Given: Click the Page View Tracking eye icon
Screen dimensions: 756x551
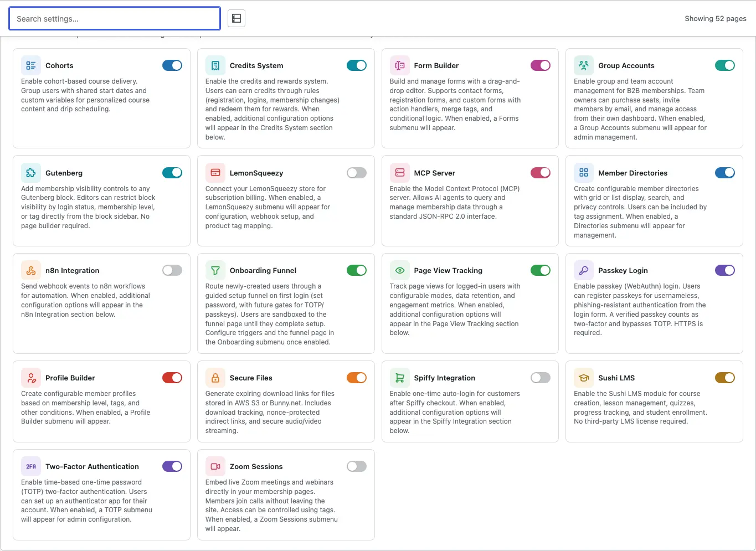Looking at the screenshot, I should (x=400, y=270).
